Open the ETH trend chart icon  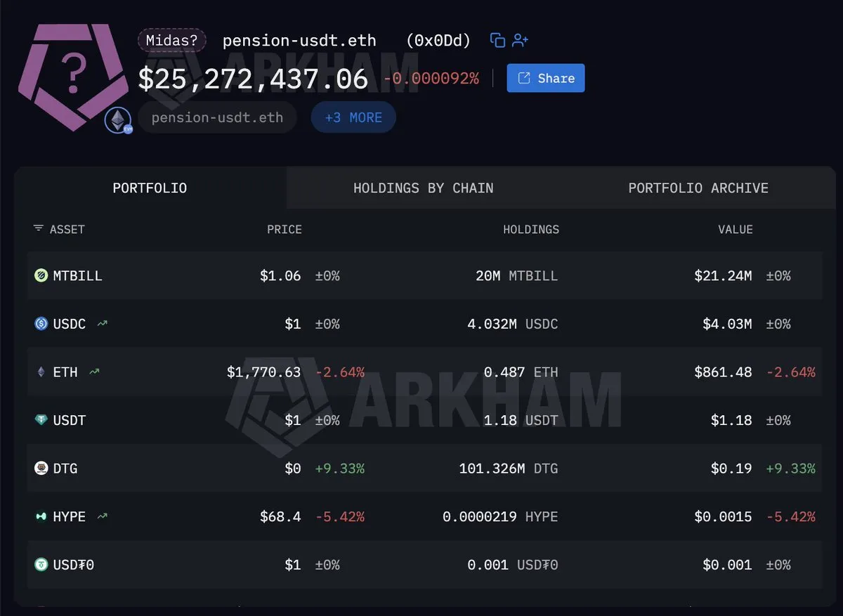tap(94, 372)
